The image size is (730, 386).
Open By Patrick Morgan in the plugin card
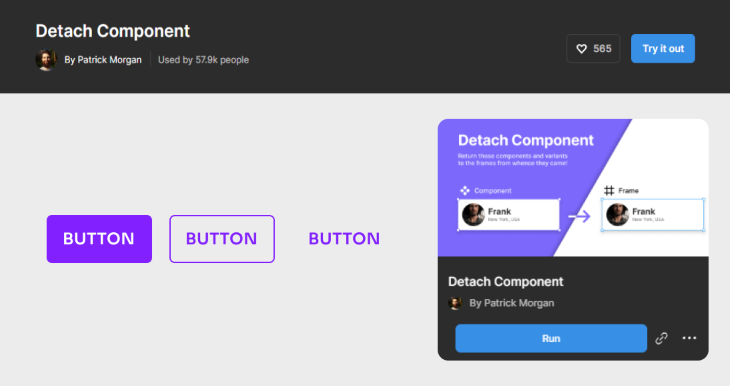512,303
